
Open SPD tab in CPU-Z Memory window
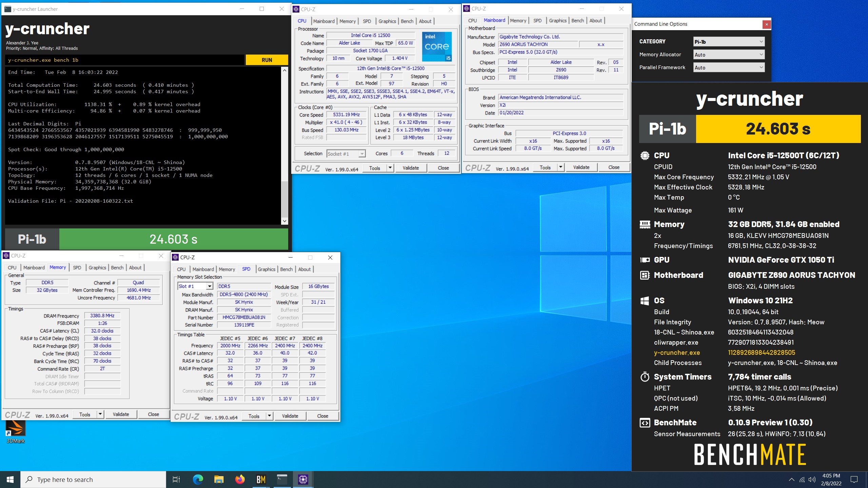[77, 267]
